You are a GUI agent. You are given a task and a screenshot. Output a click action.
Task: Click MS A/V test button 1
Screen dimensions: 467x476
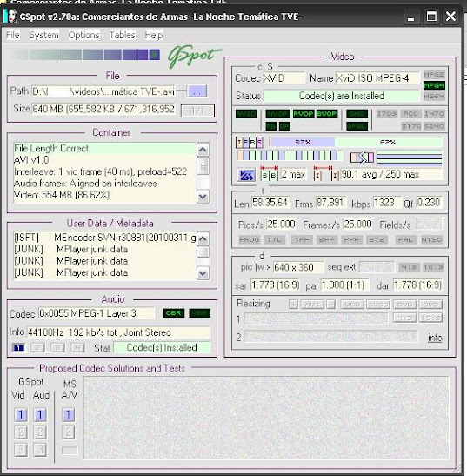pos(69,414)
